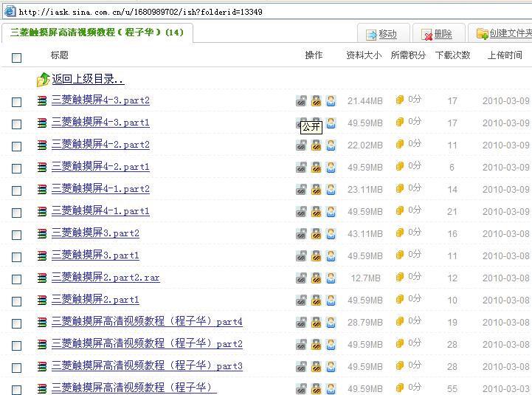The width and height of the screenshot is (532, 395).
Task: Toggle the select-all checkbox in the header row
Action: (x=16, y=57)
